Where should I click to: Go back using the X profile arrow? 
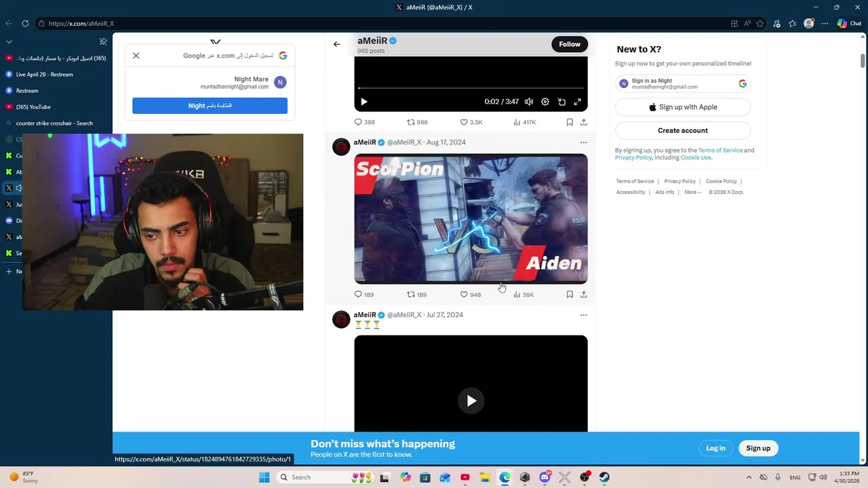click(337, 44)
